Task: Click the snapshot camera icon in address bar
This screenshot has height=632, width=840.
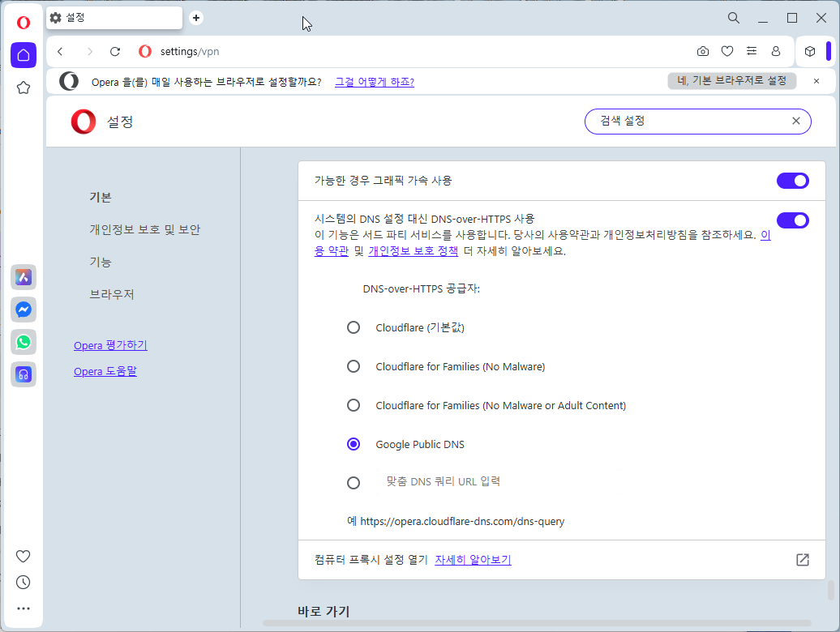Action: pos(702,50)
